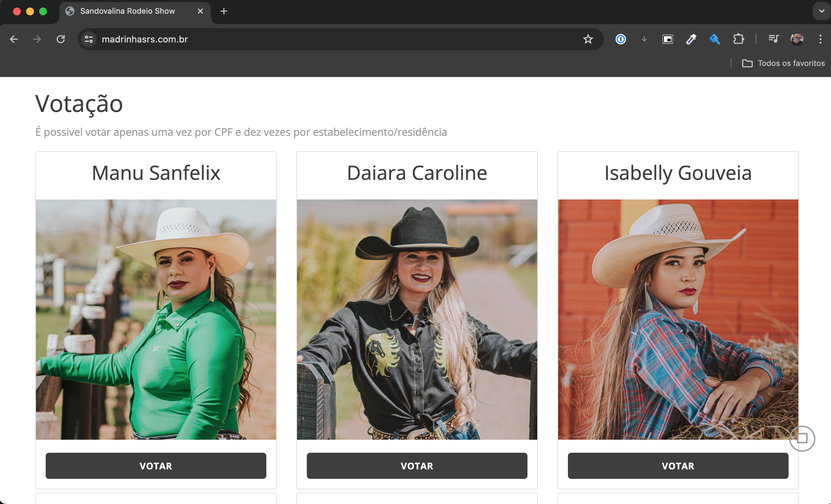The image size is (831, 504).
Task: Maximize the window with green button
Action: [43, 11]
